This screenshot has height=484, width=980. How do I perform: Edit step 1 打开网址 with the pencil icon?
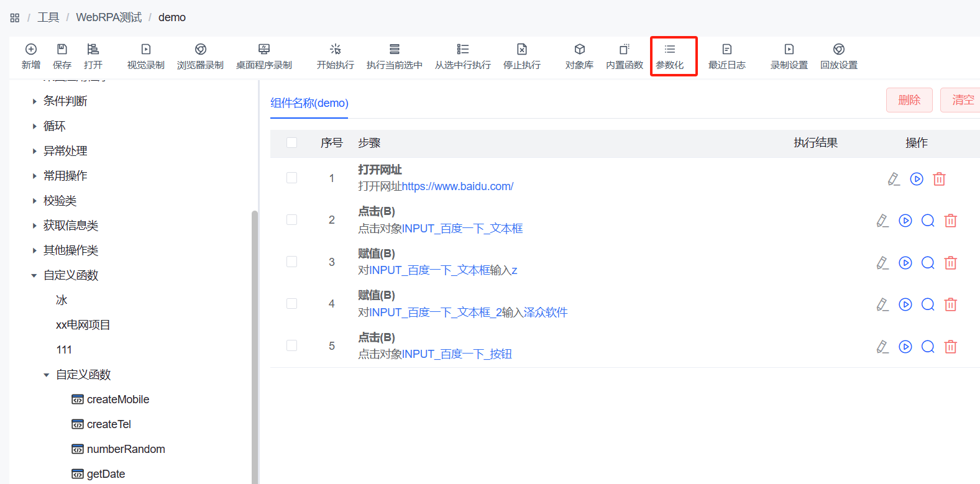point(894,179)
